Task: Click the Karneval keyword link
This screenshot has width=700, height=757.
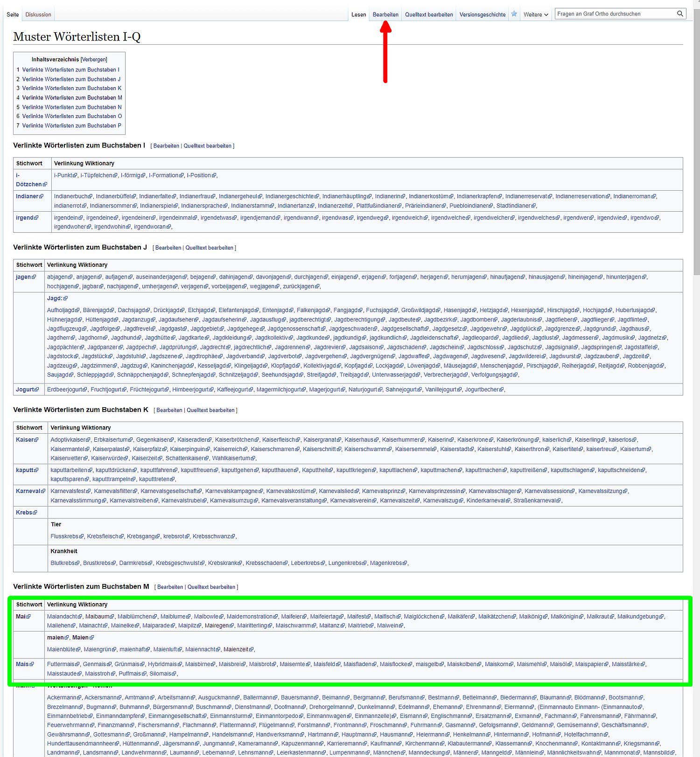Action: click(28, 491)
